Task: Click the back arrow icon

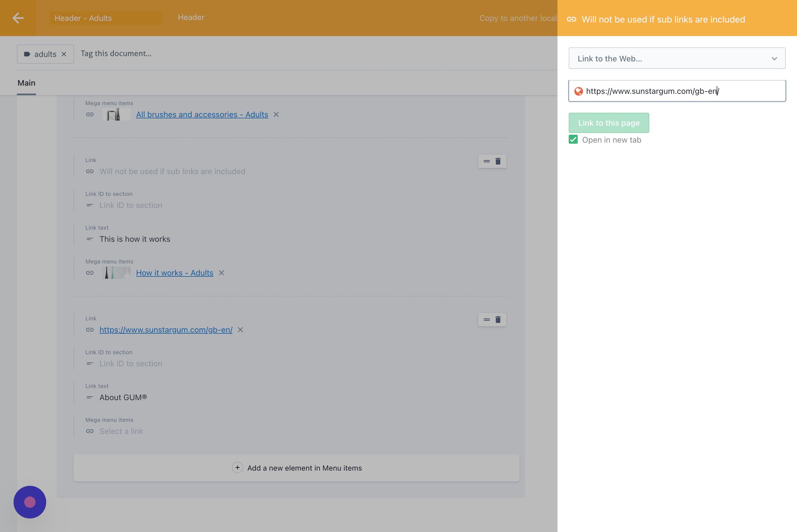Action: (18, 18)
